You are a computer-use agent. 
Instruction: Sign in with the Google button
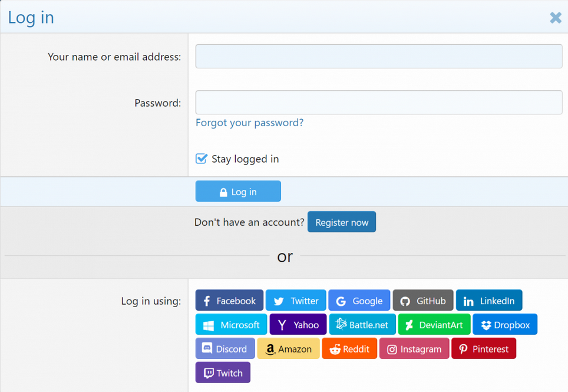[x=359, y=301]
